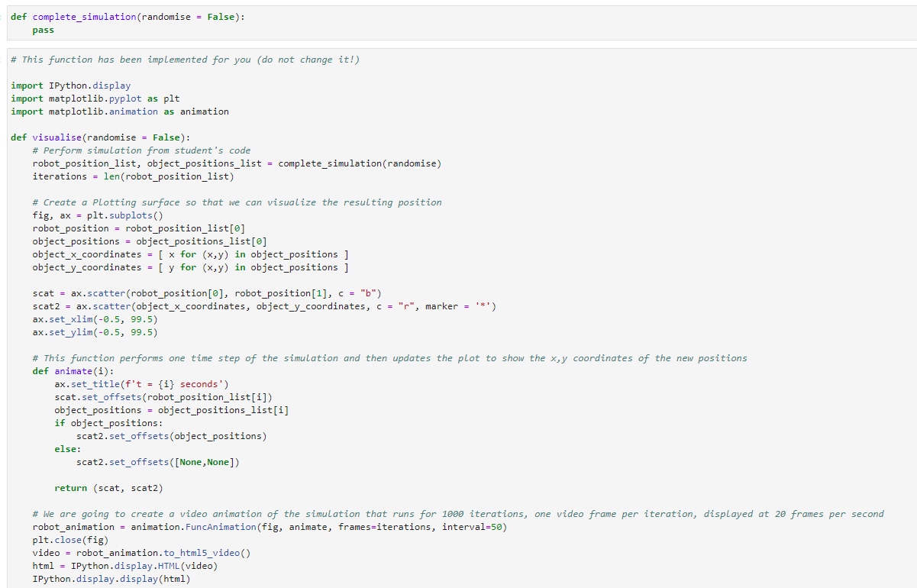
Task: Click the 'html = IPython.display.HTML(video)' line
Action: tap(125, 566)
